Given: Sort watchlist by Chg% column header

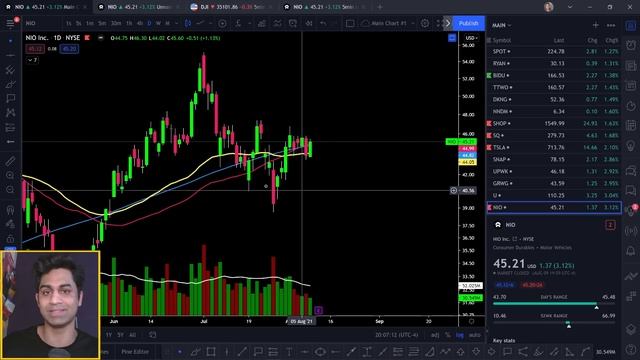Looking at the screenshot, I should [612, 40].
